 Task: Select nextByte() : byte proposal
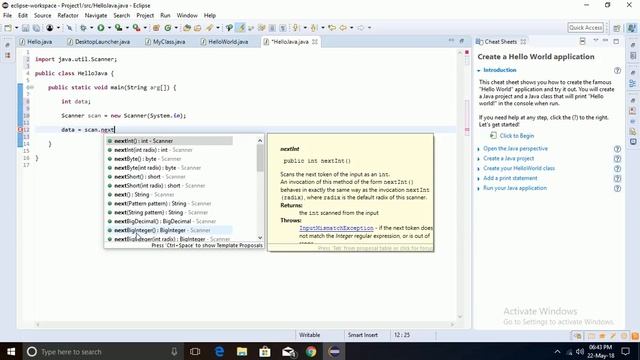click(169, 159)
